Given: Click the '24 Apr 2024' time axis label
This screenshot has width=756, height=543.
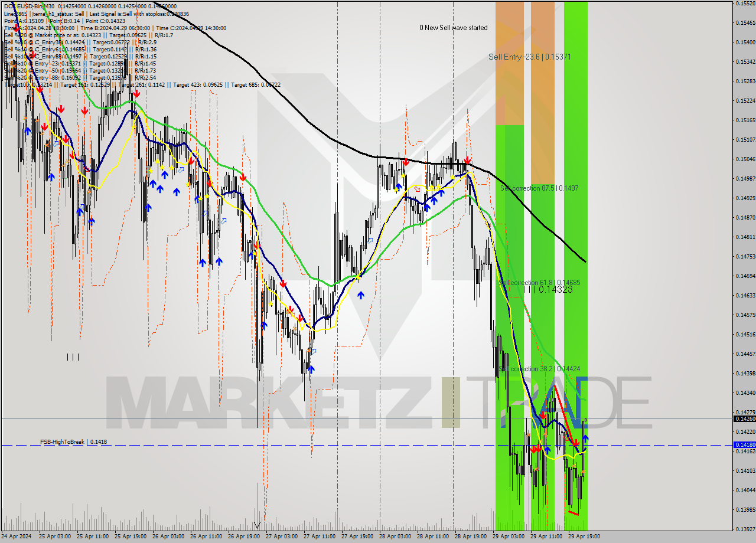Looking at the screenshot, I should click(17, 537).
